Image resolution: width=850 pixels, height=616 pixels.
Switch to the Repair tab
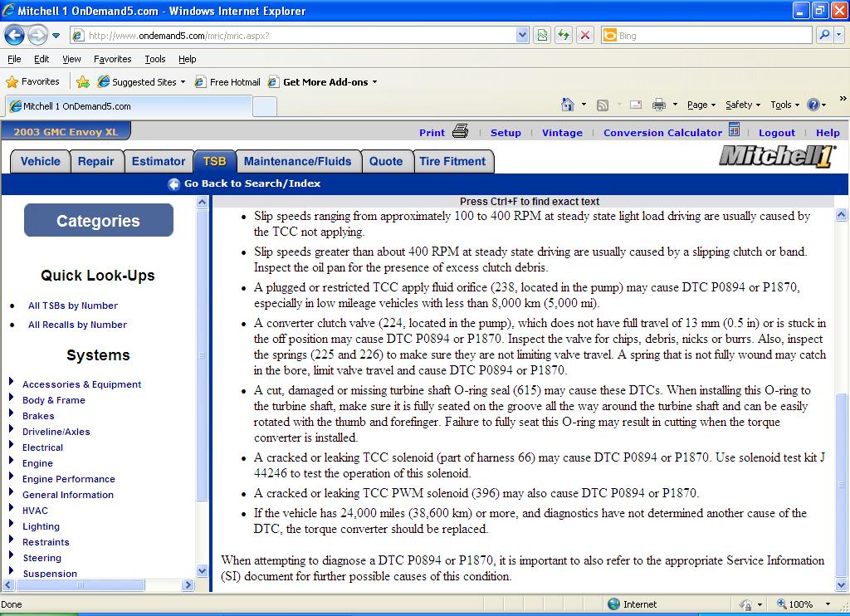point(96,162)
